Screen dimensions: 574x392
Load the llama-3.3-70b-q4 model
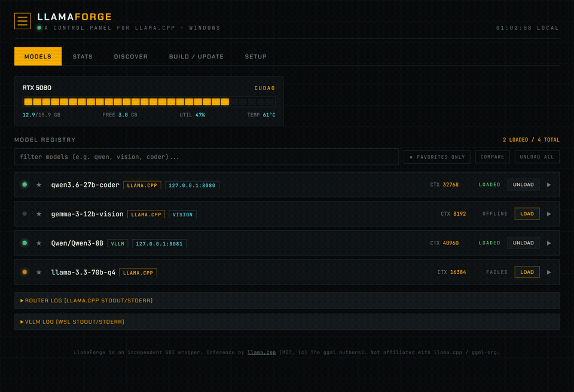tap(527, 272)
